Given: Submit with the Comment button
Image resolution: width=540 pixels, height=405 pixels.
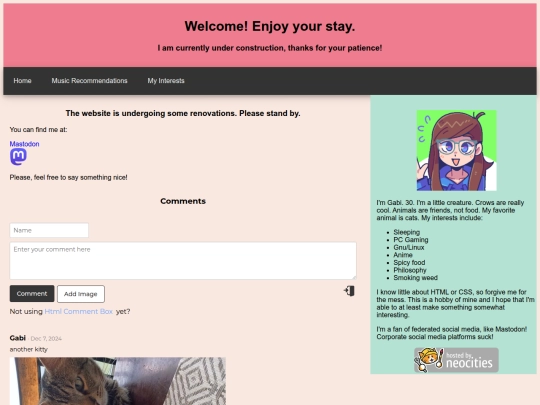Looking at the screenshot, I should [32, 294].
